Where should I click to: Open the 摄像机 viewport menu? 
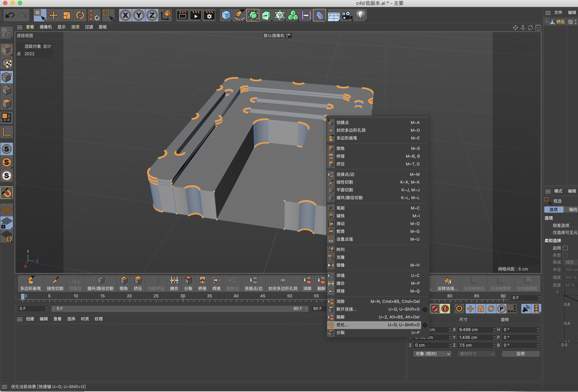click(46, 27)
